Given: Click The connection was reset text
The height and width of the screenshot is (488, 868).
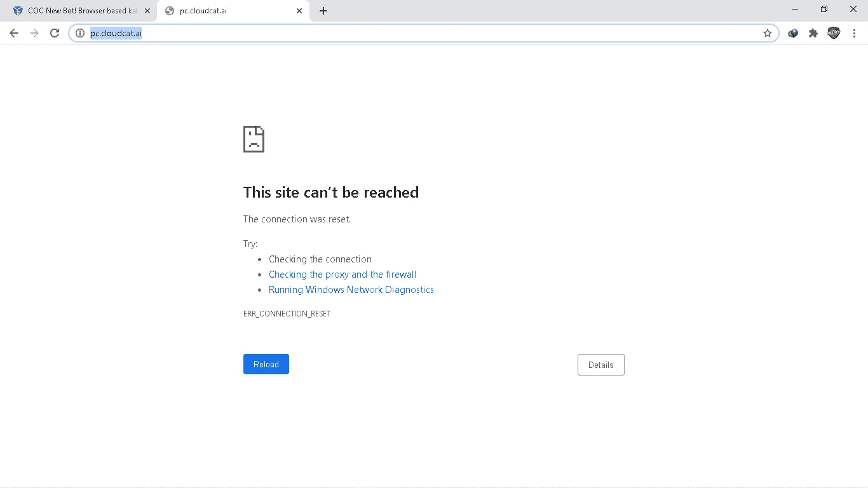Looking at the screenshot, I should 297,219.
